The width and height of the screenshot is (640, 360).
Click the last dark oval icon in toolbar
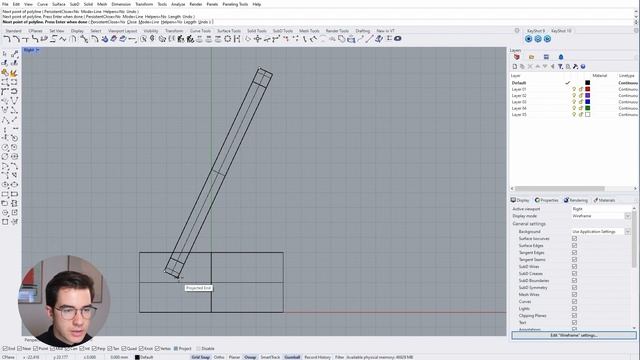click(x=398, y=39)
